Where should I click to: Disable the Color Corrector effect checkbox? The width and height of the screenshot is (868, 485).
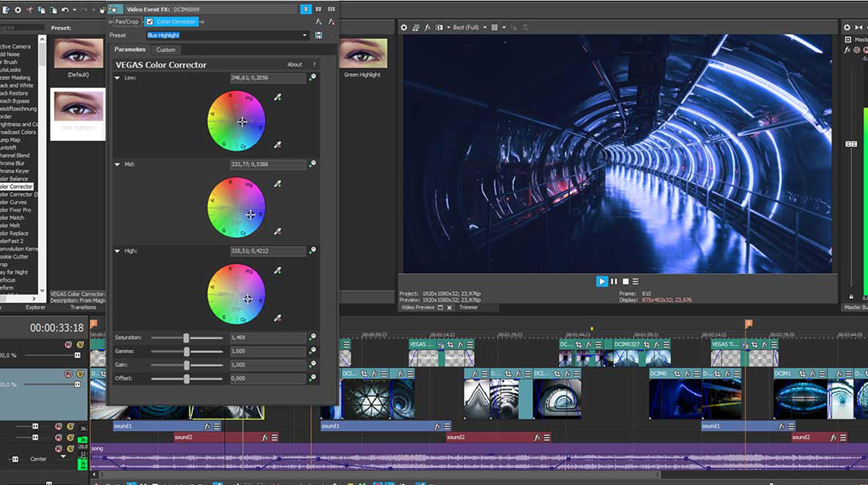pos(150,22)
